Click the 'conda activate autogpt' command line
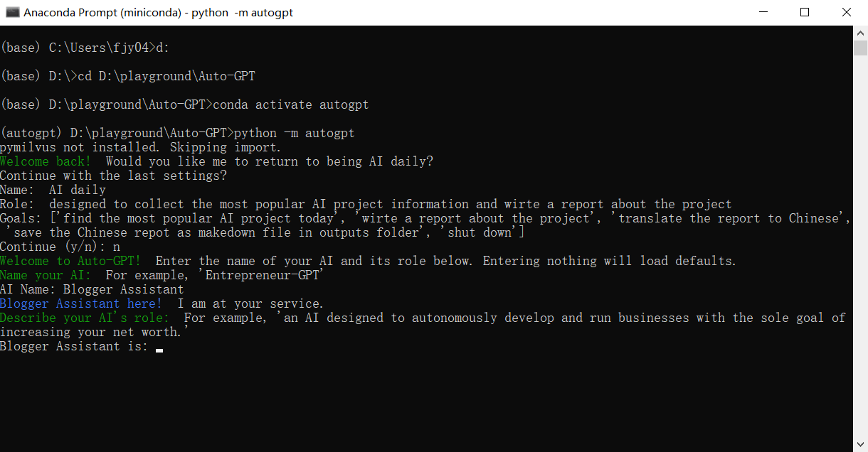The image size is (868, 452). point(290,104)
